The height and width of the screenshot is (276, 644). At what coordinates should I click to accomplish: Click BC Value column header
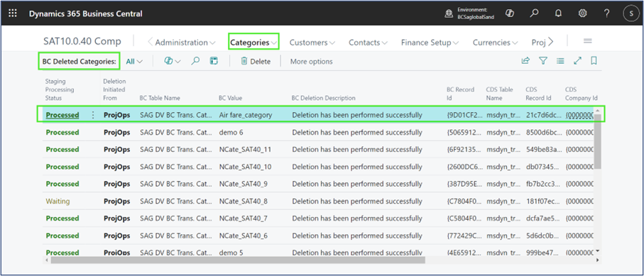[231, 98]
